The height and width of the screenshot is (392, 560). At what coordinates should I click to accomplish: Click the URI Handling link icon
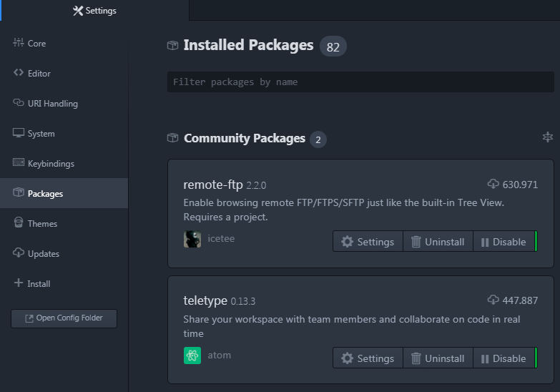(18, 102)
